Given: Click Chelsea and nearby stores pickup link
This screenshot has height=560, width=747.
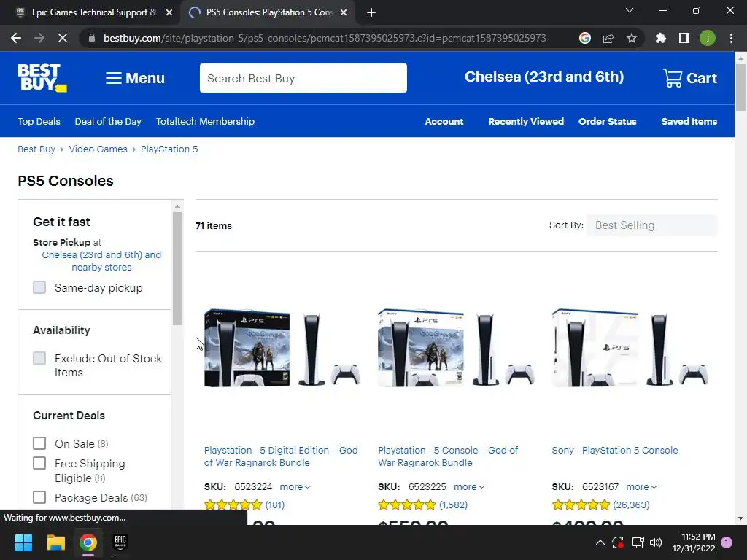Looking at the screenshot, I should coord(101,261).
